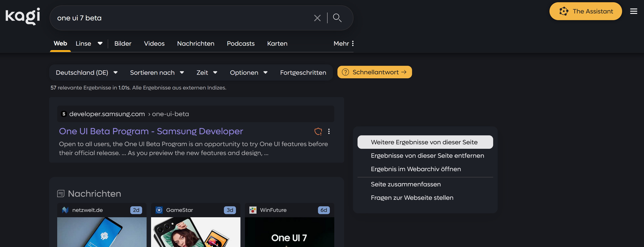Clear the search query with X icon

pyautogui.click(x=317, y=18)
